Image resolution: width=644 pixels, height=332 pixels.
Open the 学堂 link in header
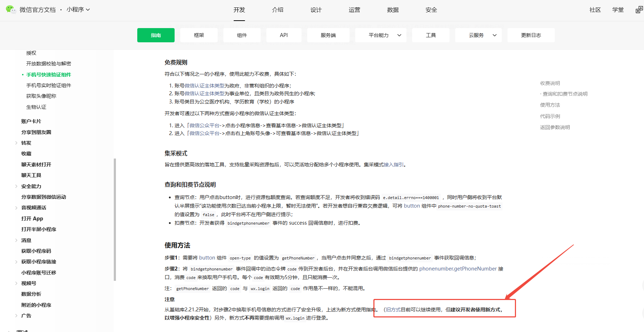(618, 10)
